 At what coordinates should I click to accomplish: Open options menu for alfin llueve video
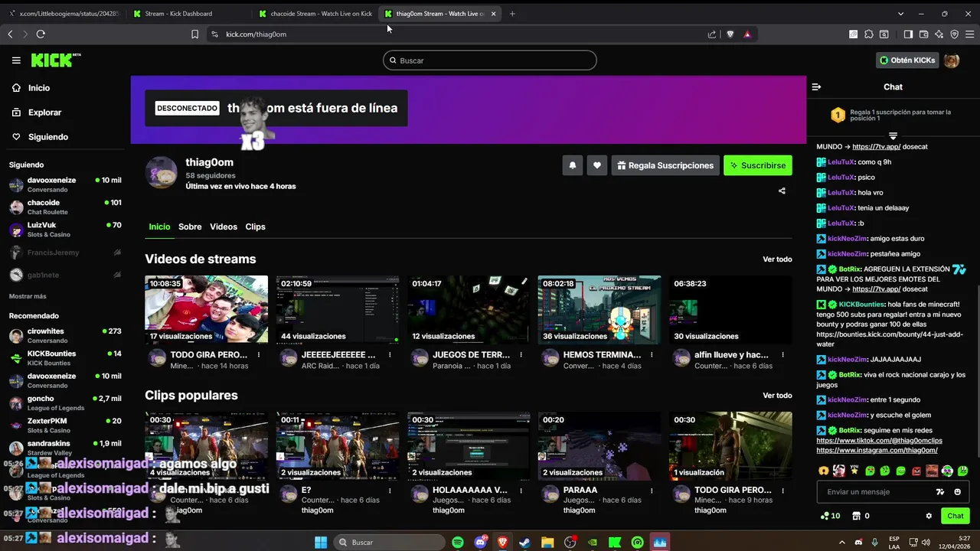click(782, 355)
